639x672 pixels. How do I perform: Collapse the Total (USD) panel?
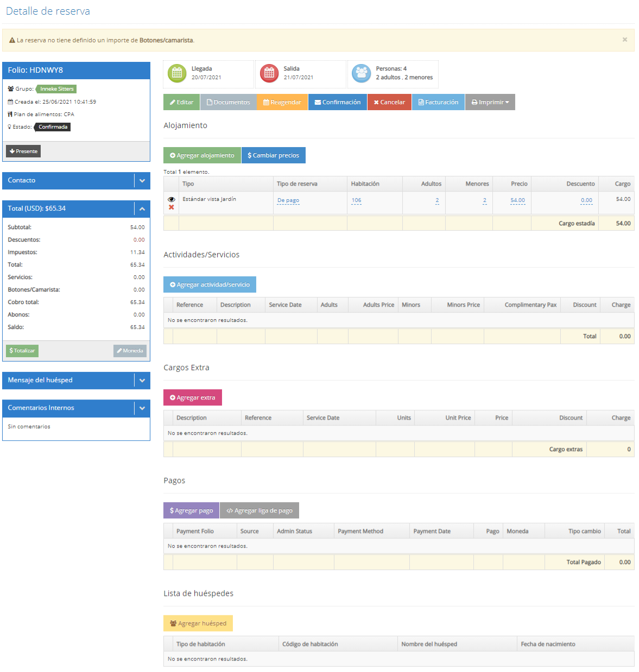point(142,209)
